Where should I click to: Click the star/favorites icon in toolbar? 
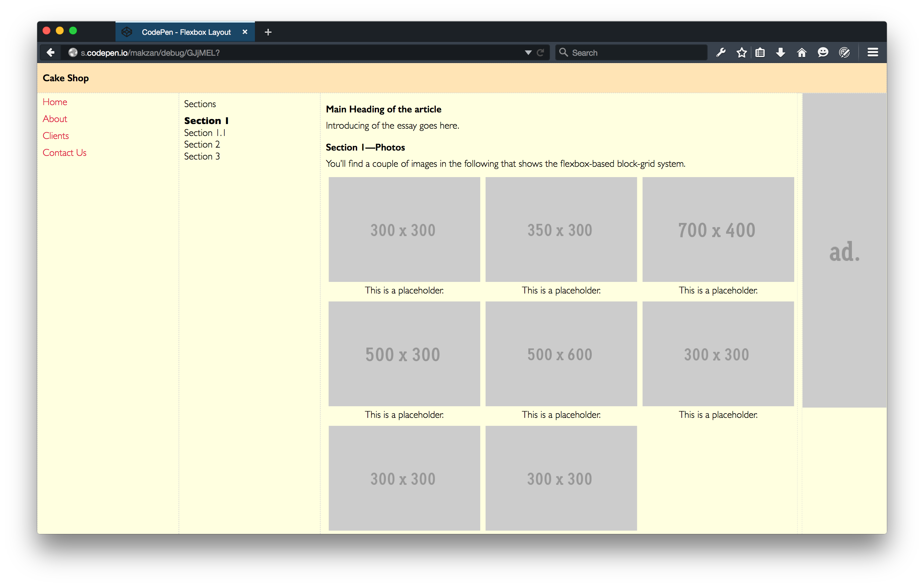click(741, 53)
